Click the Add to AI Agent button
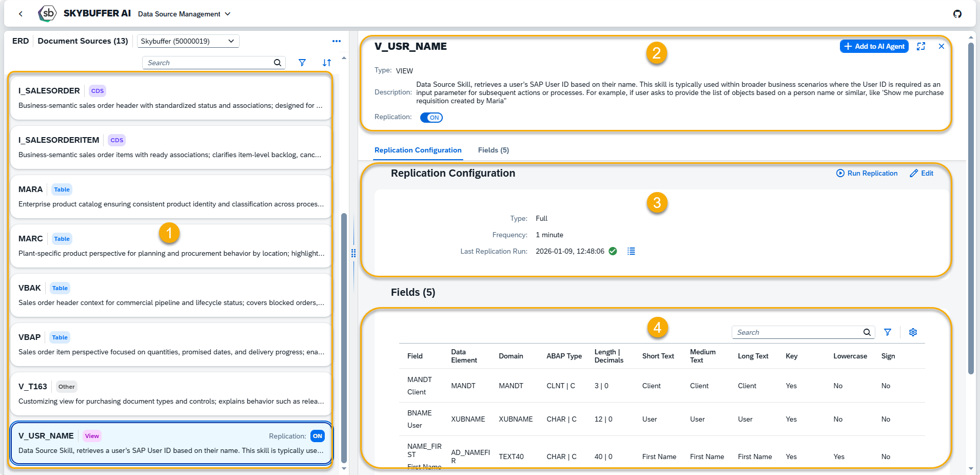This screenshot has width=980, height=475. point(874,46)
